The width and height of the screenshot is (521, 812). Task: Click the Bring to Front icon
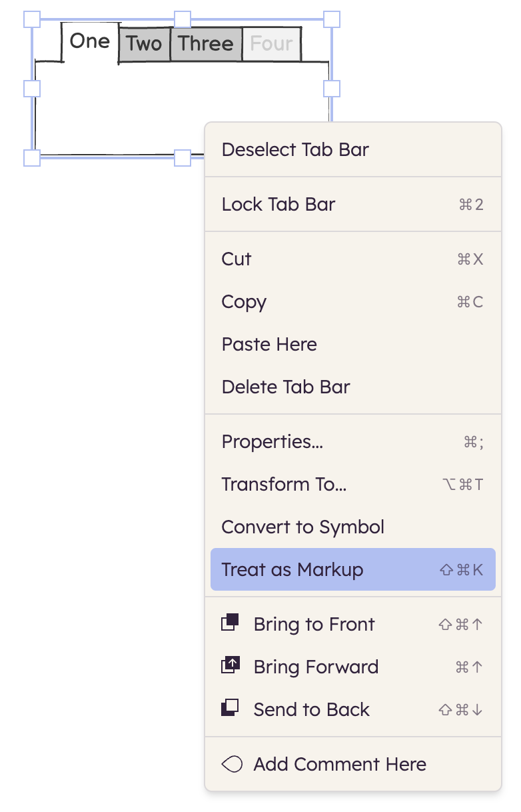230,623
